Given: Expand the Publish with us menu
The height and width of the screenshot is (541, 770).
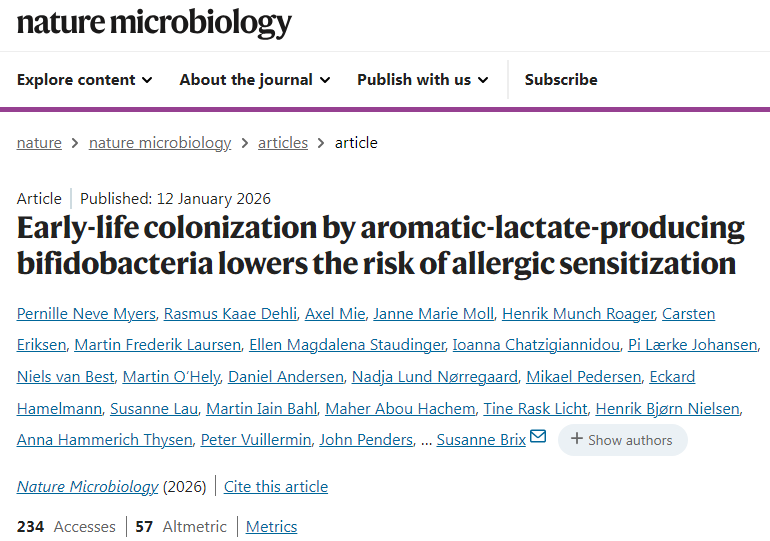Looking at the screenshot, I should click(x=422, y=80).
